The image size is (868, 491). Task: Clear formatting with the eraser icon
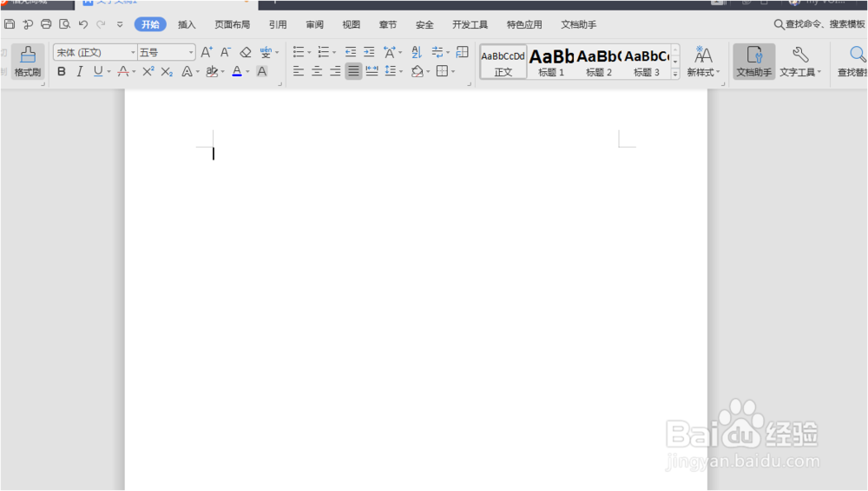(x=246, y=52)
